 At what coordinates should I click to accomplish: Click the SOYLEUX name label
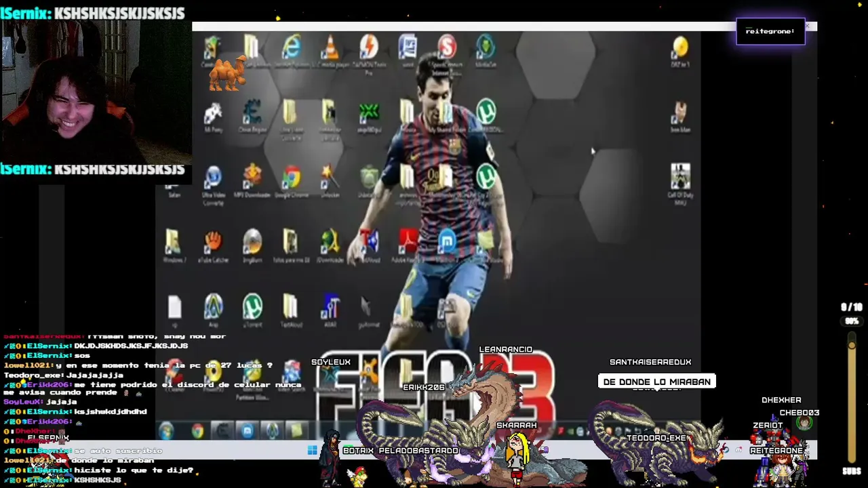pyautogui.click(x=331, y=363)
